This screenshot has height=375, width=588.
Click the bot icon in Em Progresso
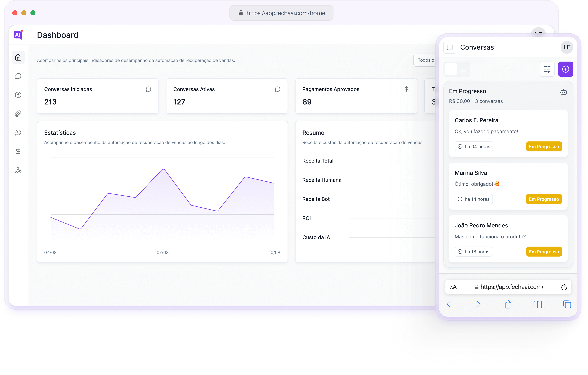[563, 92]
